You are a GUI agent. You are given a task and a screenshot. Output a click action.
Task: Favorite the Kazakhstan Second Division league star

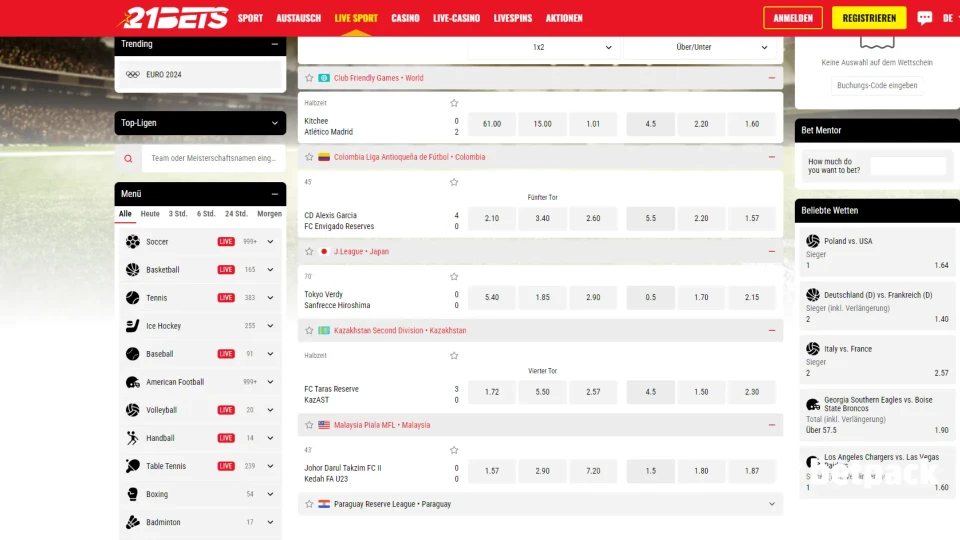click(309, 330)
